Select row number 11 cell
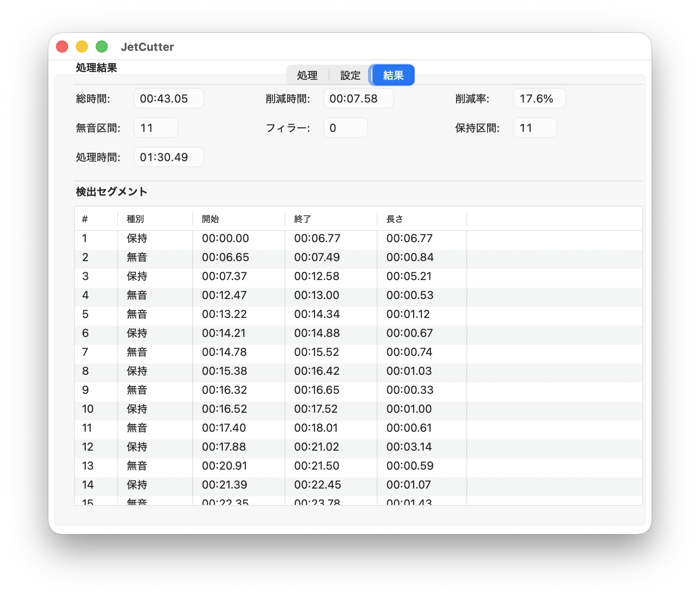The width and height of the screenshot is (700, 598). 87,428
